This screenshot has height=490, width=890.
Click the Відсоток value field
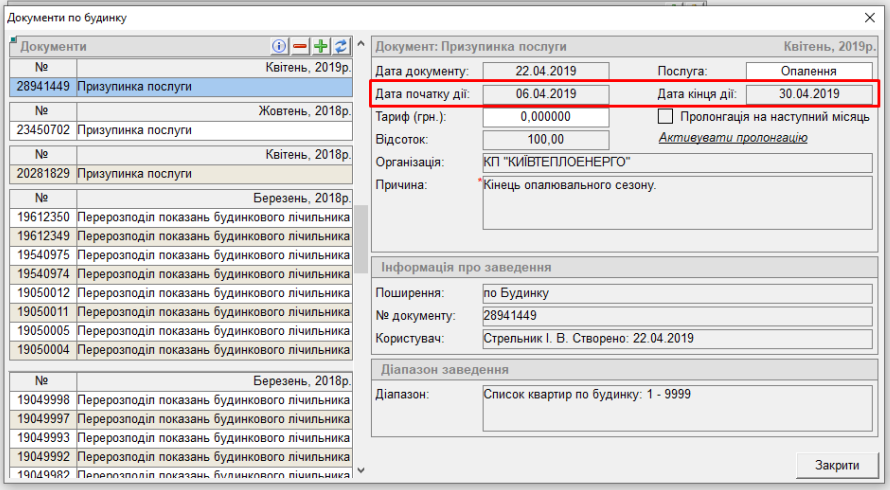point(546,139)
